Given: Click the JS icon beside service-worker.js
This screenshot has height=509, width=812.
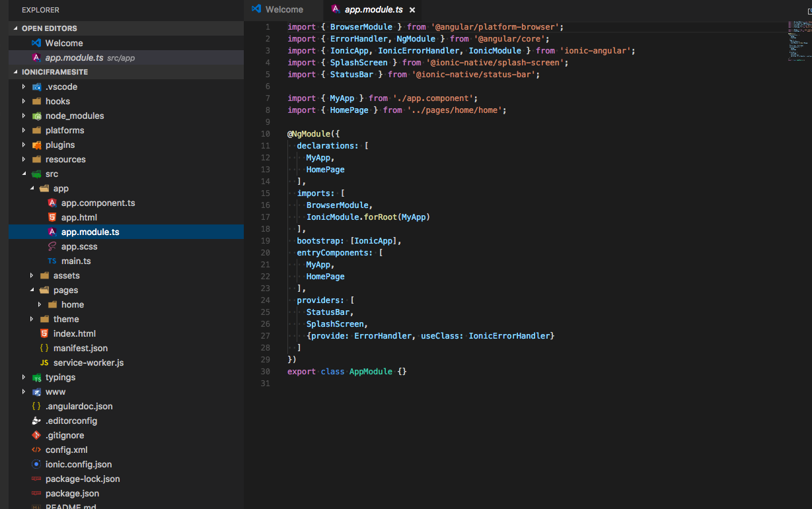Looking at the screenshot, I should 44,362.
